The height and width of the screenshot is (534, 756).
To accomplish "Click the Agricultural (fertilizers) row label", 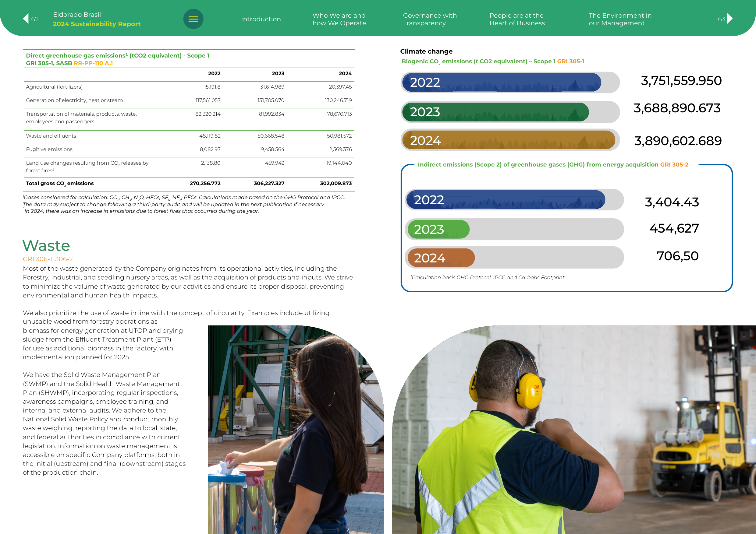I will pyautogui.click(x=54, y=87).
